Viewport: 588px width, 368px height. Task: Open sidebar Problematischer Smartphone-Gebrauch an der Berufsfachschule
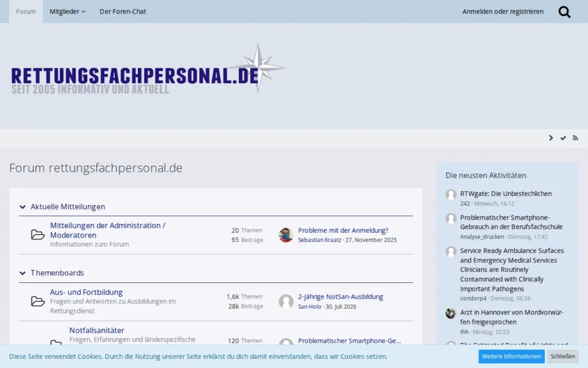(x=511, y=223)
